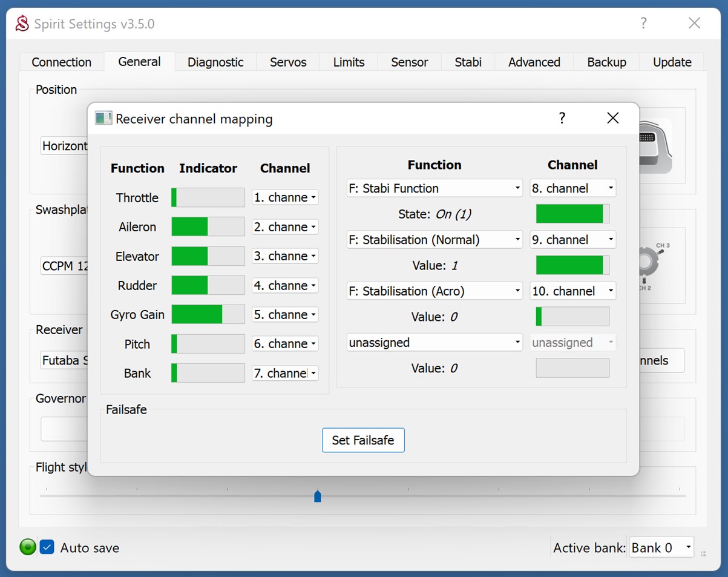Click the Set Failsafe button
Viewport: 728px width, 577px height.
pos(363,440)
